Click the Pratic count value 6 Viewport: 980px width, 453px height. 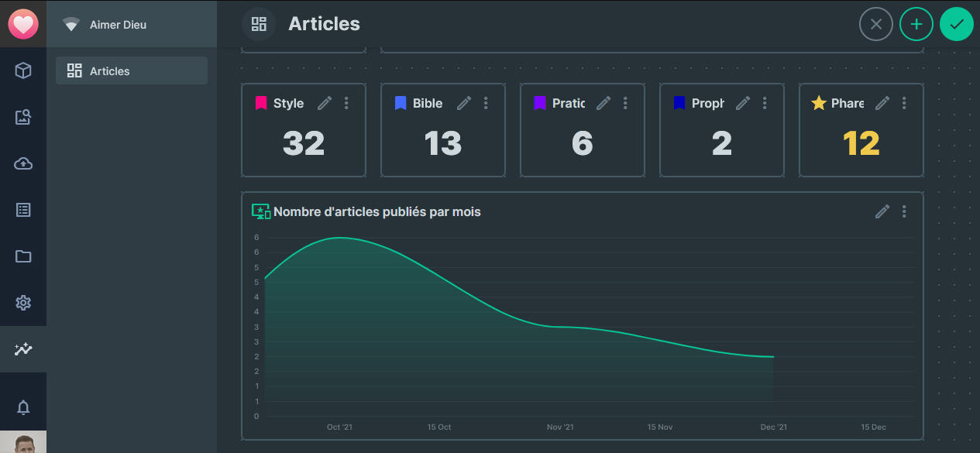583,143
